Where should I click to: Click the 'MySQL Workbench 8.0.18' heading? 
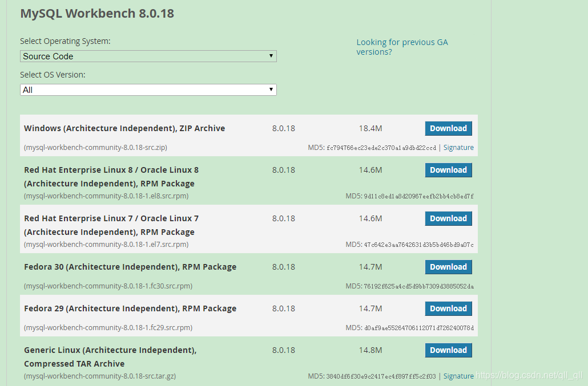pyautogui.click(x=97, y=14)
